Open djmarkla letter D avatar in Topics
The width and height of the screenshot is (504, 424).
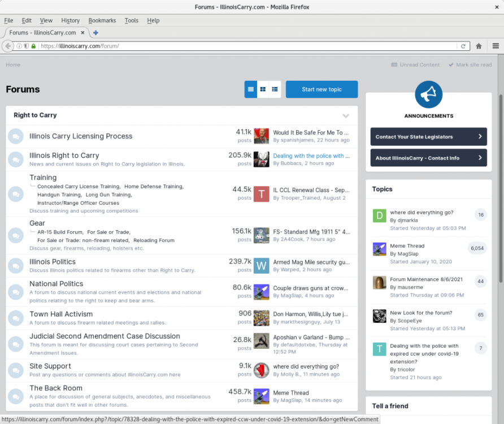point(379,215)
